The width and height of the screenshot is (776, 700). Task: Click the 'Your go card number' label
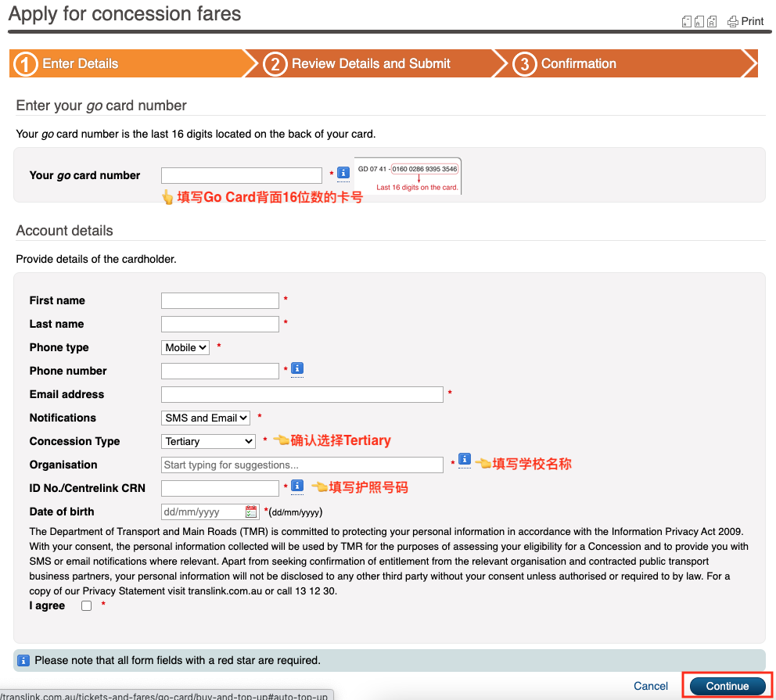84,175
